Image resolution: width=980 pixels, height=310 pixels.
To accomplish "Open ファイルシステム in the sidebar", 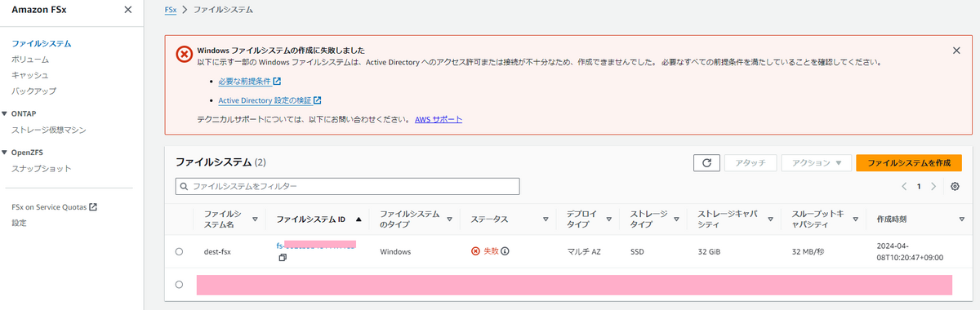I will pos(42,43).
